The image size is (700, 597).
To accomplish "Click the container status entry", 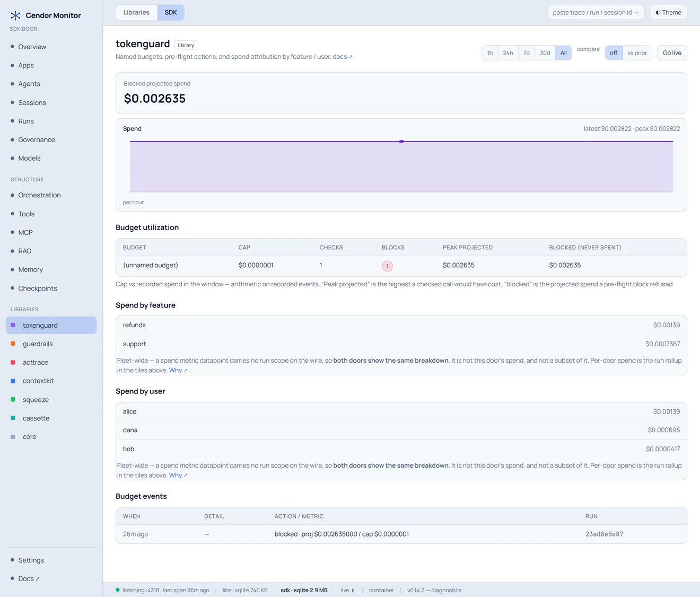I will [x=381, y=590].
